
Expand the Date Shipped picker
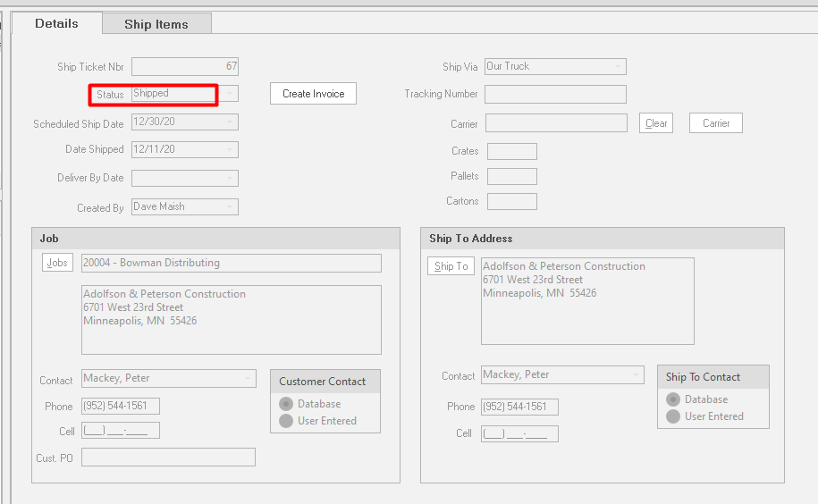230,149
